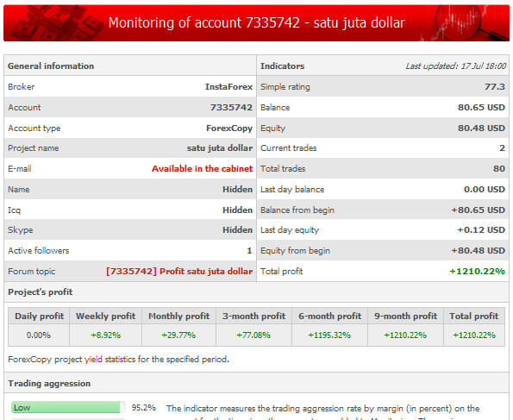Select 9-month profit value +1210.22%
This screenshot has height=420, width=513.
405,335
